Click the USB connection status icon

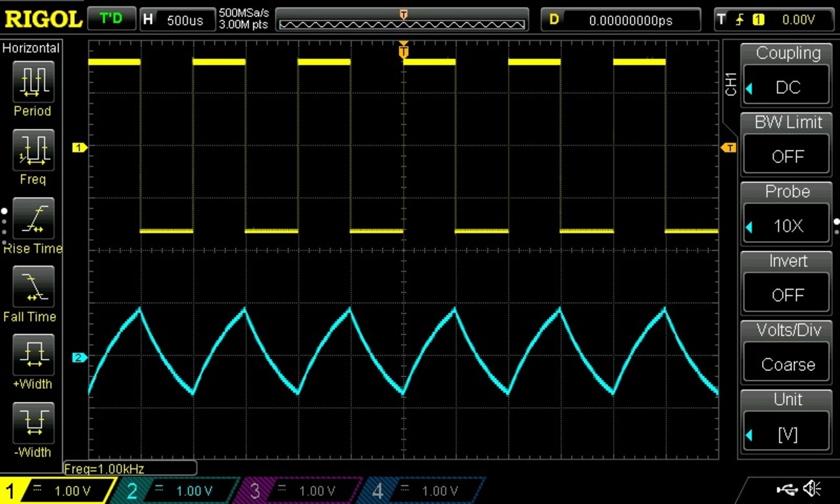click(786, 488)
